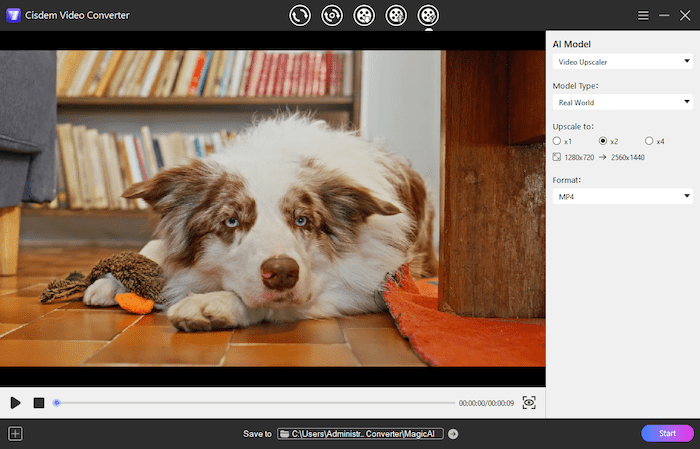This screenshot has width=700, height=449.
Task: Click the video progress seek bar
Action: tap(250, 403)
